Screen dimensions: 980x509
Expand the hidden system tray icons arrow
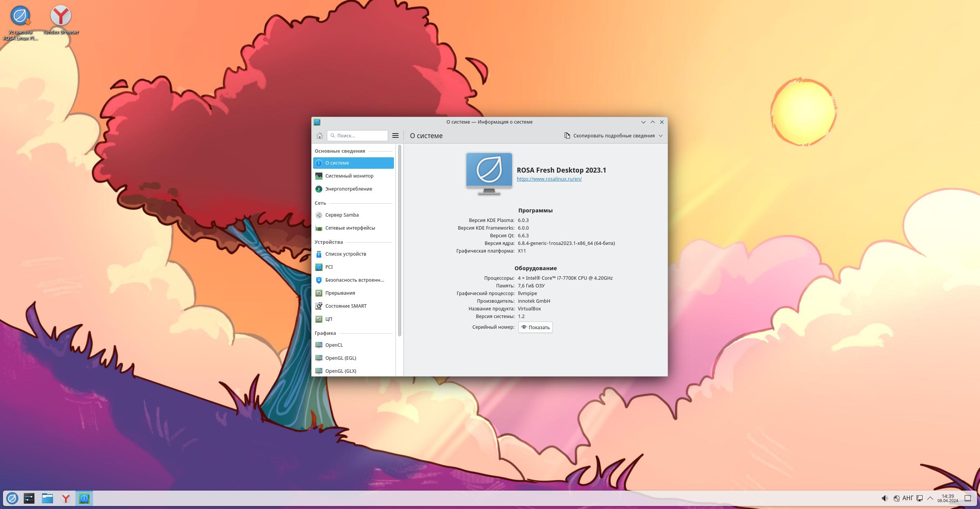(930, 498)
